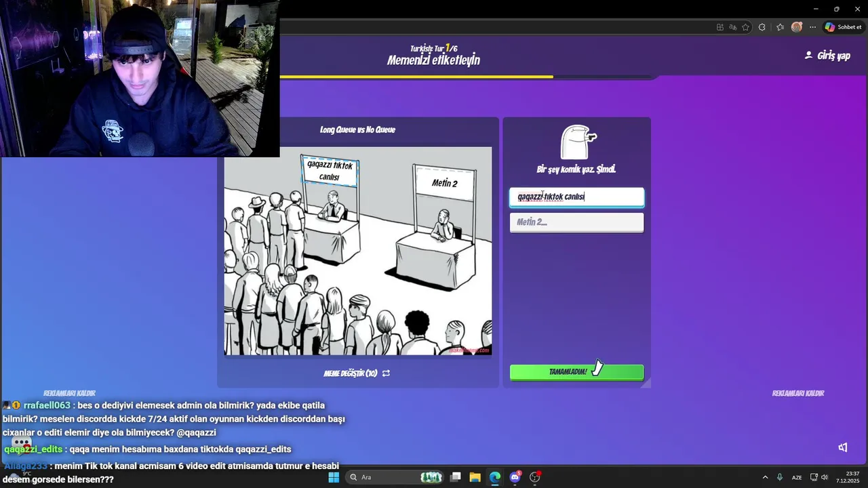Click the Long Queue meme image
Image resolution: width=868 pixels, height=488 pixels.
(358, 251)
